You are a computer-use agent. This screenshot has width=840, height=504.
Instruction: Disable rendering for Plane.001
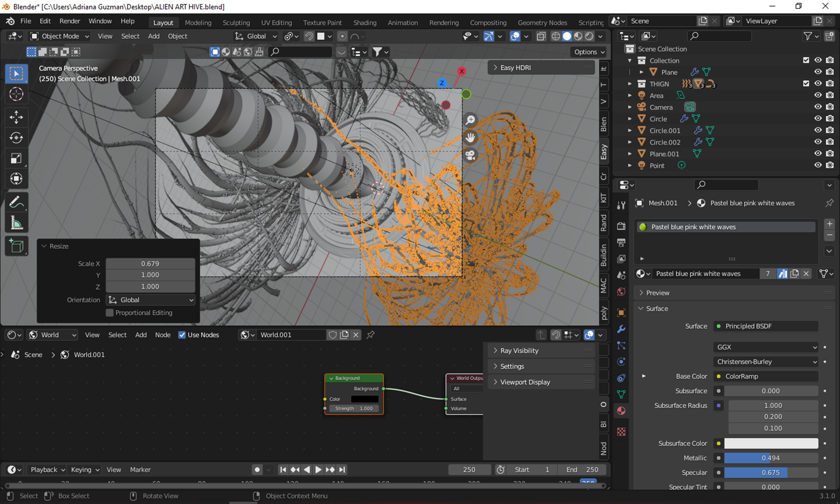coord(830,154)
